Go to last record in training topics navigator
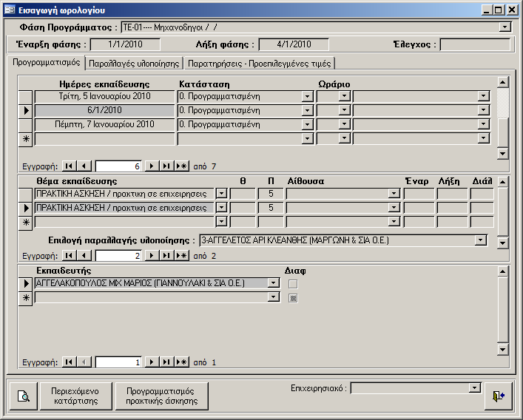The height and width of the screenshot is (420, 523). (166, 255)
